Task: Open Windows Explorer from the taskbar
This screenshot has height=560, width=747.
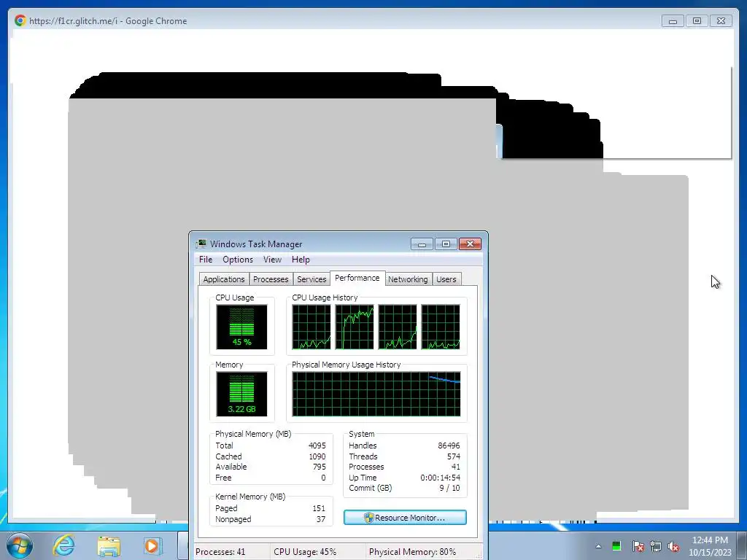Action: pos(109,545)
